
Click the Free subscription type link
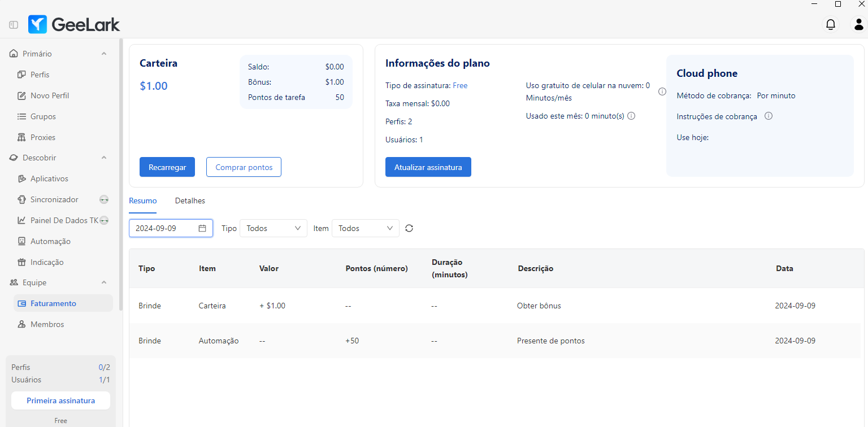[x=460, y=85]
